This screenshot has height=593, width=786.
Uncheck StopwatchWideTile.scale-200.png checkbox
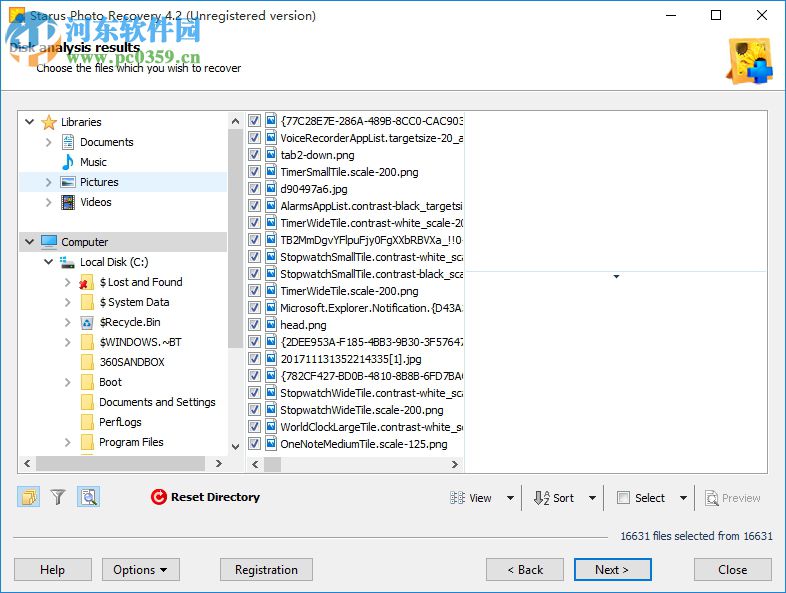(x=254, y=410)
